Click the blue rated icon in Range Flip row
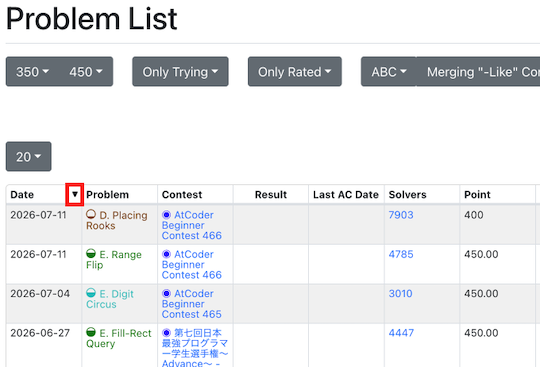Viewport: 540px width, 367px height. tap(166, 254)
